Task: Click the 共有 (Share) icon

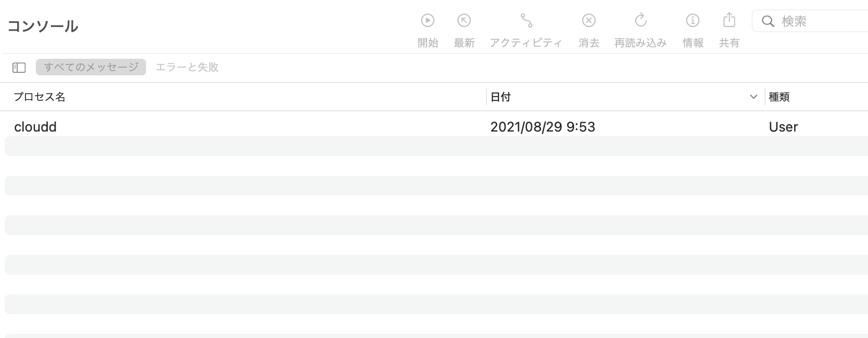Action: point(729,21)
